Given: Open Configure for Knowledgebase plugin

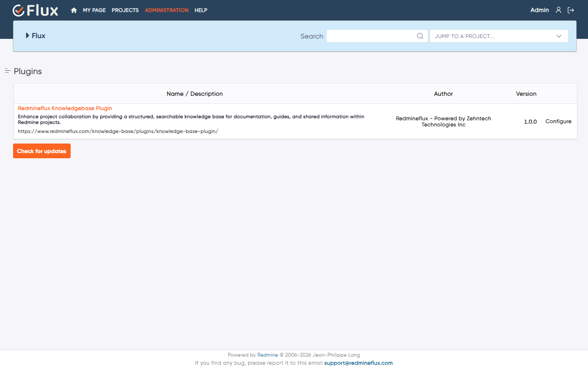Looking at the screenshot, I should (558, 121).
